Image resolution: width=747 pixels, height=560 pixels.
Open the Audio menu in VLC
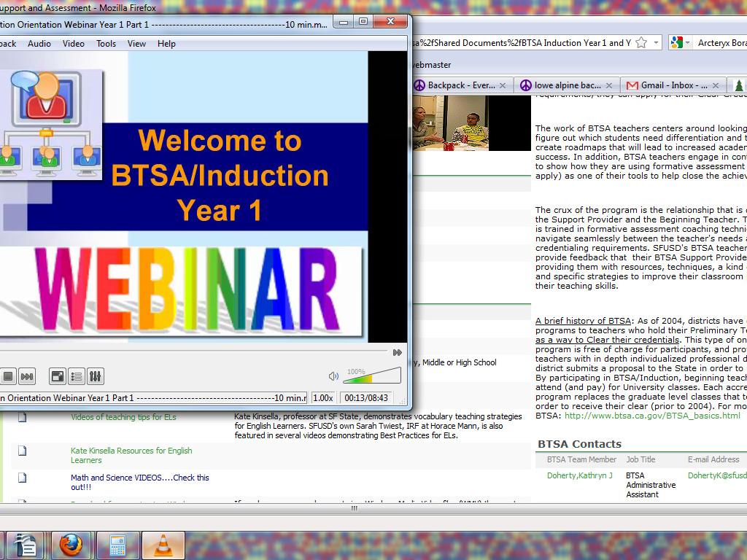[x=39, y=44]
